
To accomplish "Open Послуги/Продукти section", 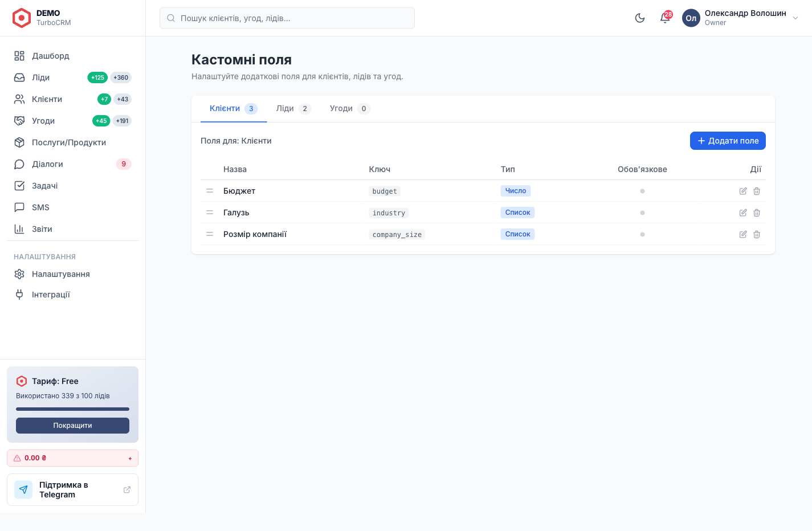I will pos(72,142).
